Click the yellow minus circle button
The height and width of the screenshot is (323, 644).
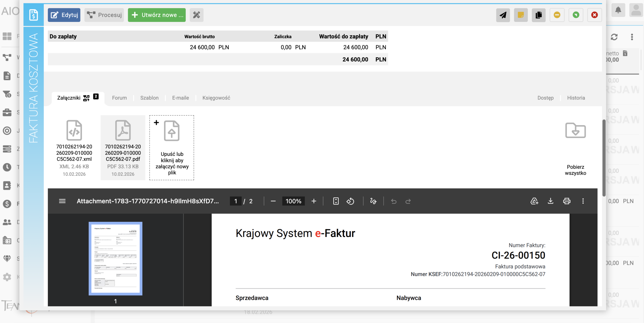coord(557,15)
